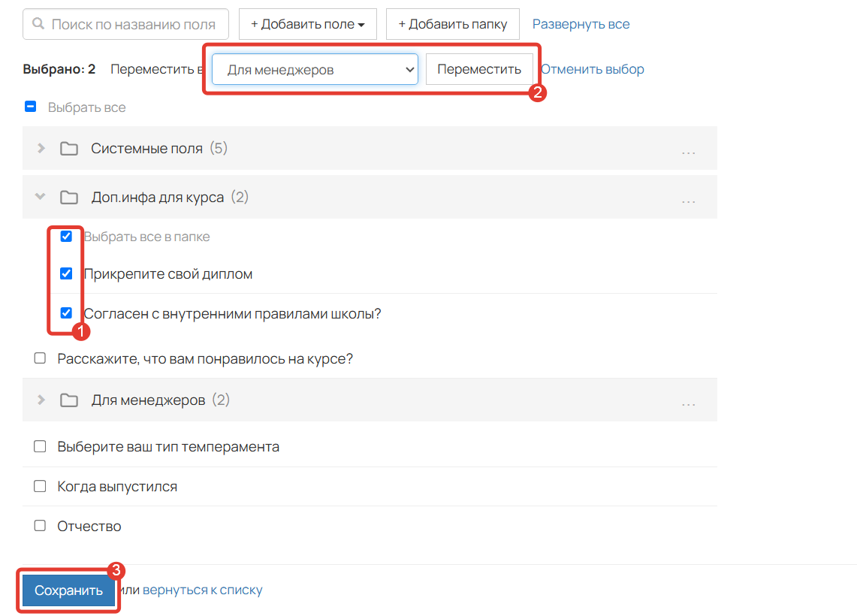The width and height of the screenshot is (857, 616).
Task: Click the Выбрать все в папке label
Action: [146, 237]
